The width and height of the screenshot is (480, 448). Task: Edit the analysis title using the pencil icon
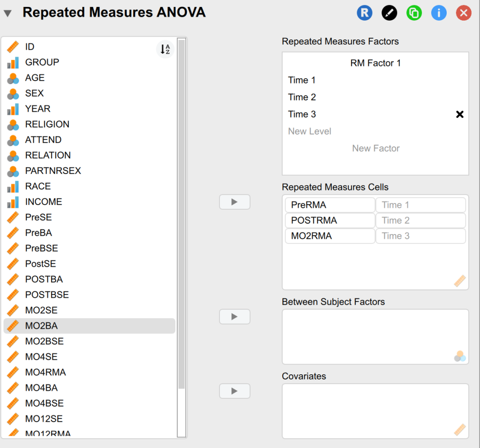pyautogui.click(x=389, y=13)
